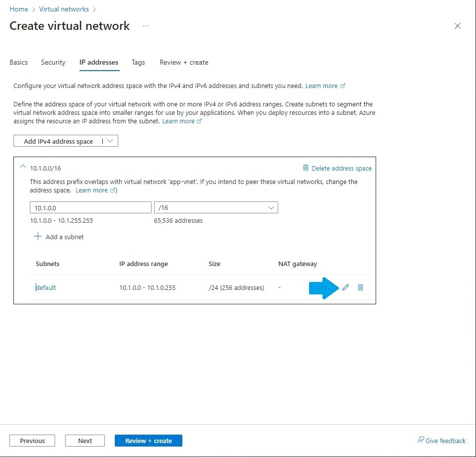The width and height of the screenshot is (476, 457).
Task: Open the ellipsis menu beside the page title
Action: click(x=145, y=25)
